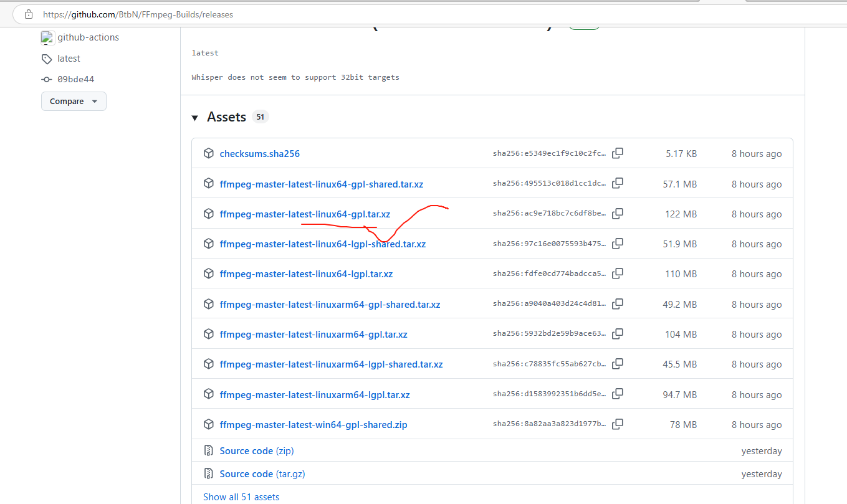Image resolution: width=847 pixels, height=504 pixels.
Task: Click the Whisper 32bit targets note text
Action: point(295,77)
